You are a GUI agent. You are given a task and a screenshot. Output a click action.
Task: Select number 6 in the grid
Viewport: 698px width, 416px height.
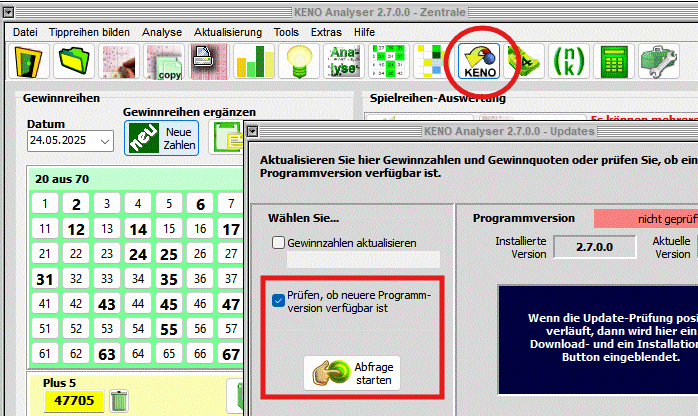tap(200, 204)
